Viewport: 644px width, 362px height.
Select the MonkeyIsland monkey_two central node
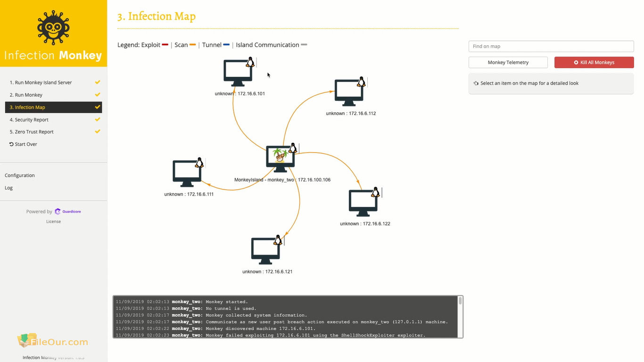[x=281, y=159]
